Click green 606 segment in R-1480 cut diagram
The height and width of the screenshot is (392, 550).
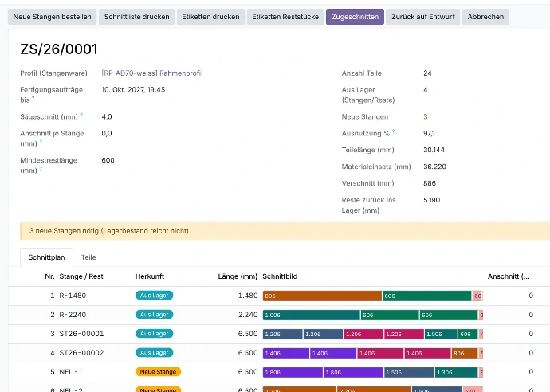pyautogui.click(x=427, y=296)
